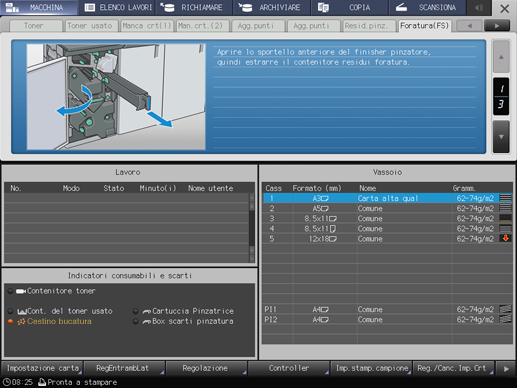Click the Regolazione button
This screenshot has height=388, width=517.
[x=206, y=368]
